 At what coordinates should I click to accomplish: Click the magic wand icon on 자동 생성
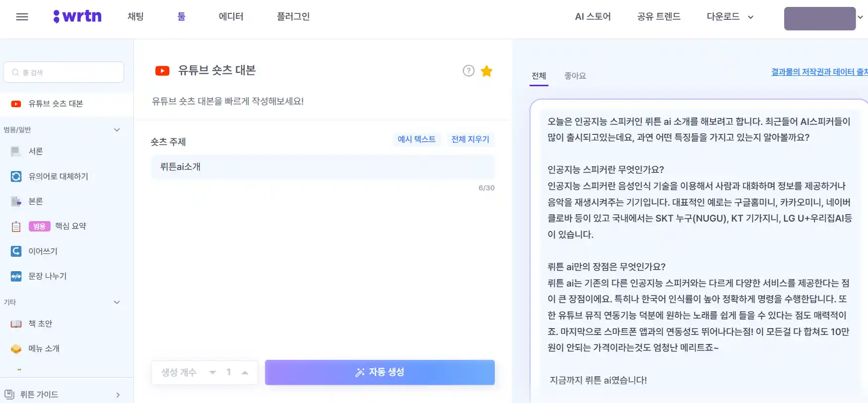[360, 372]
